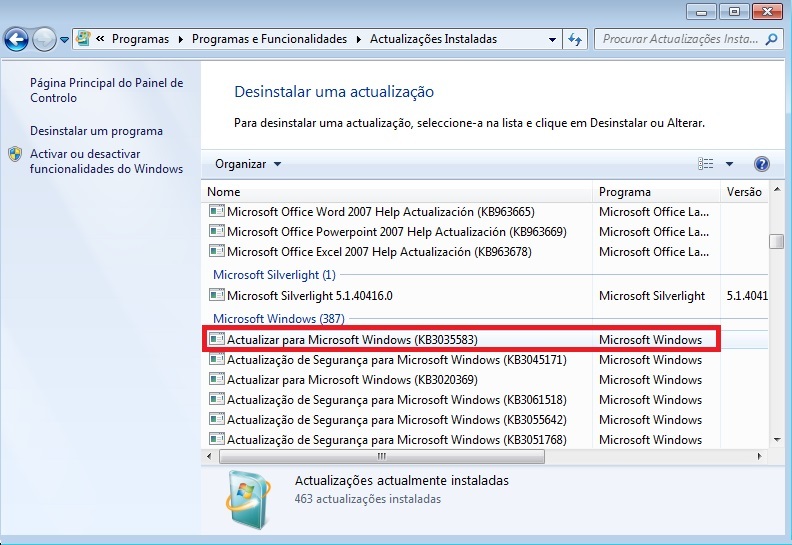This screenshot has width=792, height=545.
Task: Sort by the Programa column header
Action: pos(656,191)
